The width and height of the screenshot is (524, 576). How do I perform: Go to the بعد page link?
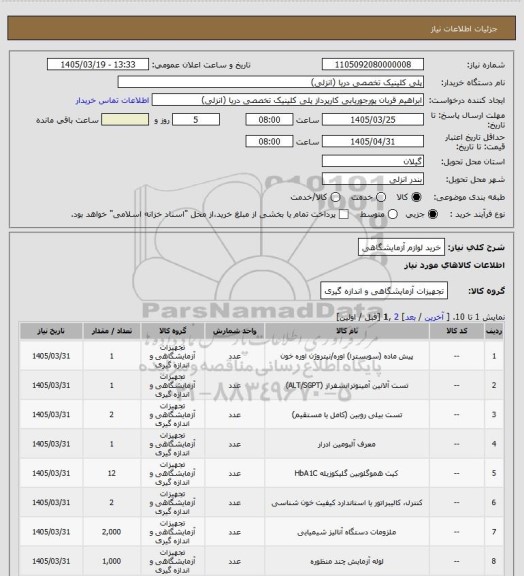pyautogui.click(x=410, y=317)
